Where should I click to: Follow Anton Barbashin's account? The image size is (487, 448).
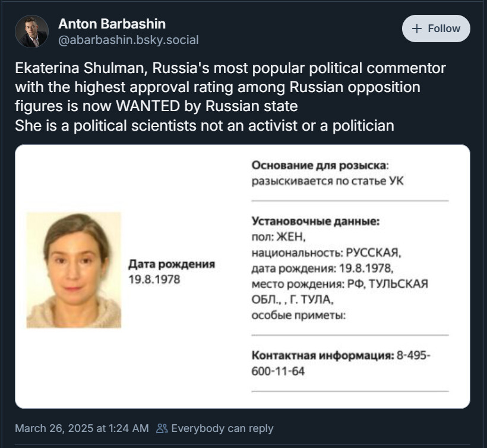[436, 29]
